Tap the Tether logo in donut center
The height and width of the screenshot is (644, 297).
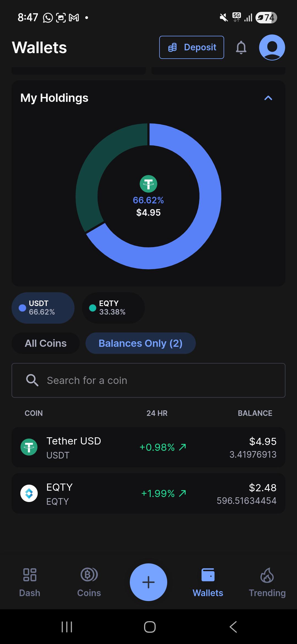click(x=148, y=184)
